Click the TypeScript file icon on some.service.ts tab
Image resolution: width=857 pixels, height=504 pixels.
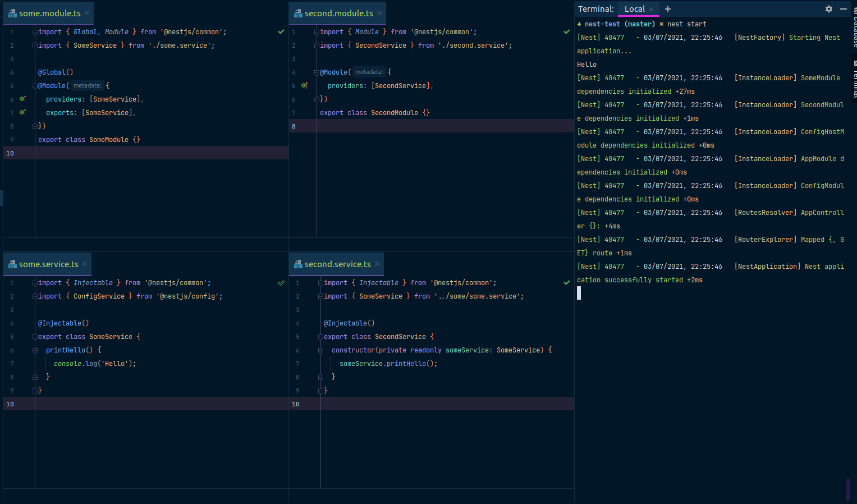coord(12,264)
